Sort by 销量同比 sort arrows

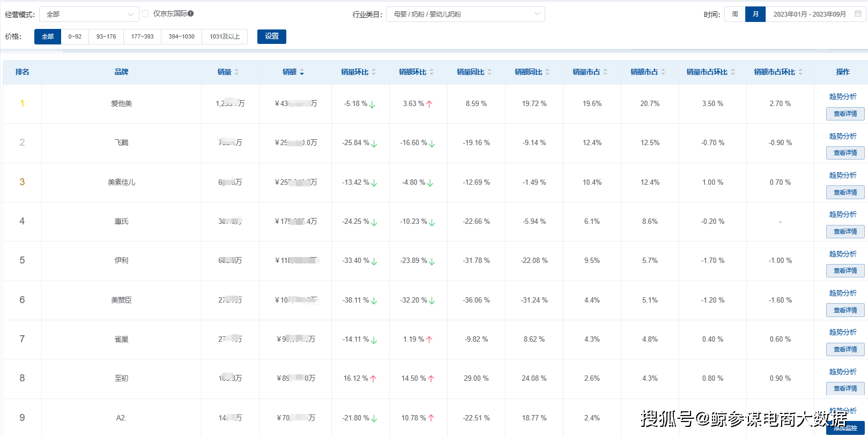(489, 72)
